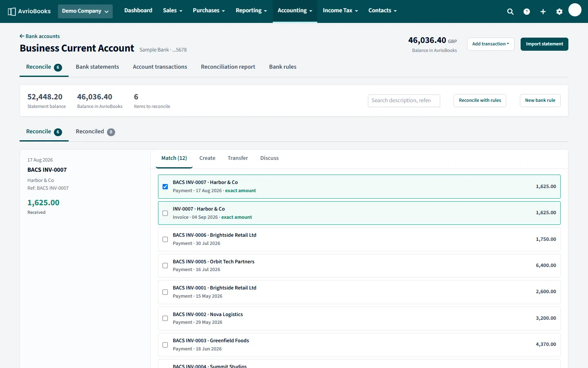Open the help question mark icon

(x=527, y=11)
